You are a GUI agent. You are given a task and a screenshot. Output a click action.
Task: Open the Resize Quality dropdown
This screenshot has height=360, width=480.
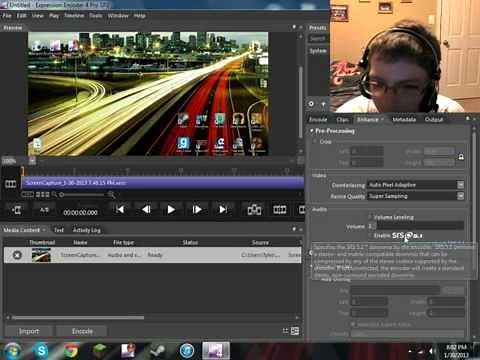pos(461,196)
